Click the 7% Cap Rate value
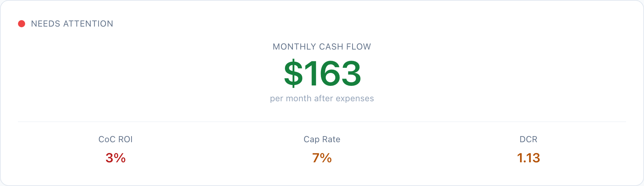The width and height of the screenshot is (644, 186). click(x=322, y=158)
